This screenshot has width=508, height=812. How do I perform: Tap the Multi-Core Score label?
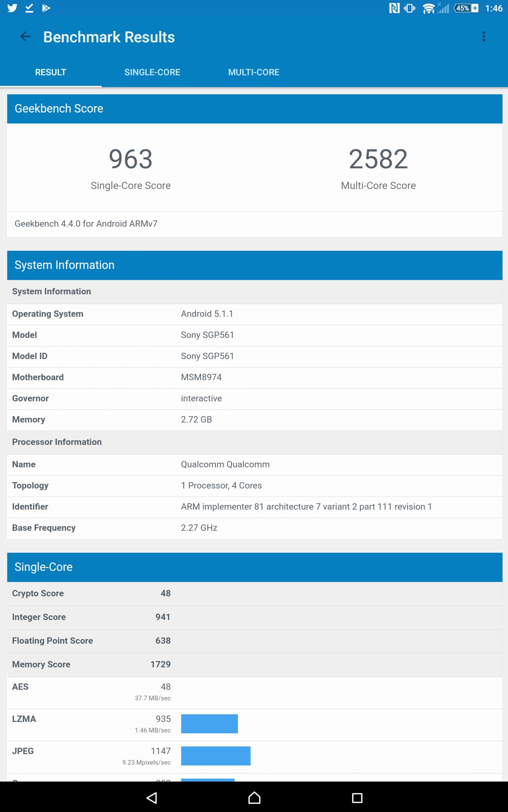(x=378, y=186)
